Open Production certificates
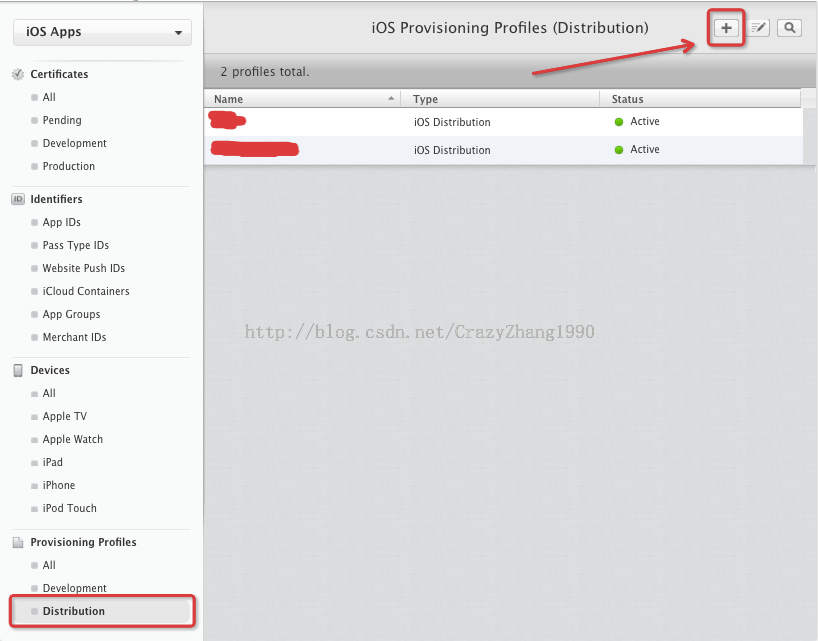The image size is (818, 641). coord(69,166)
